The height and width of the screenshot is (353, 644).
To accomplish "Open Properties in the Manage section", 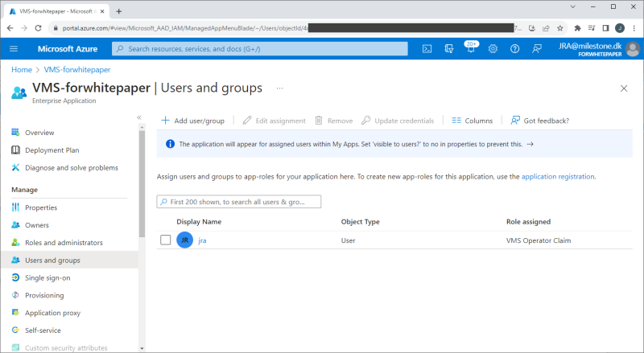I will (41, 207).
